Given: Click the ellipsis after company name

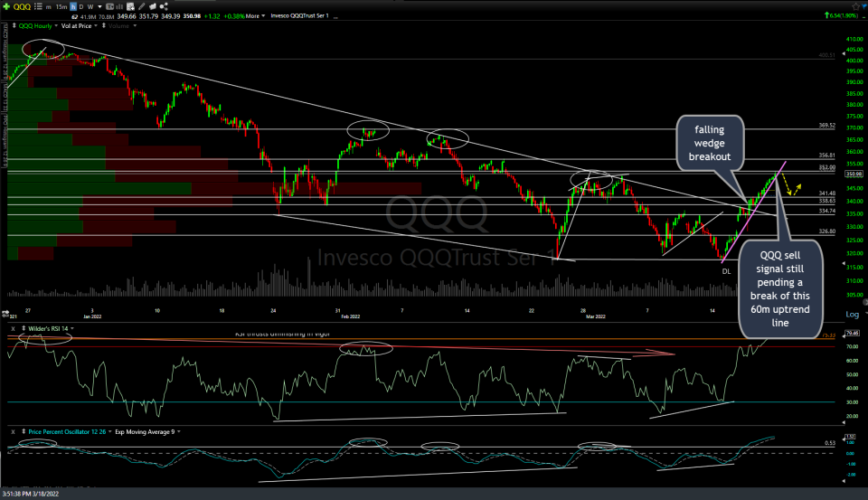Looking at the screenshot, I should pyautogui.click(x=336, y=17).
